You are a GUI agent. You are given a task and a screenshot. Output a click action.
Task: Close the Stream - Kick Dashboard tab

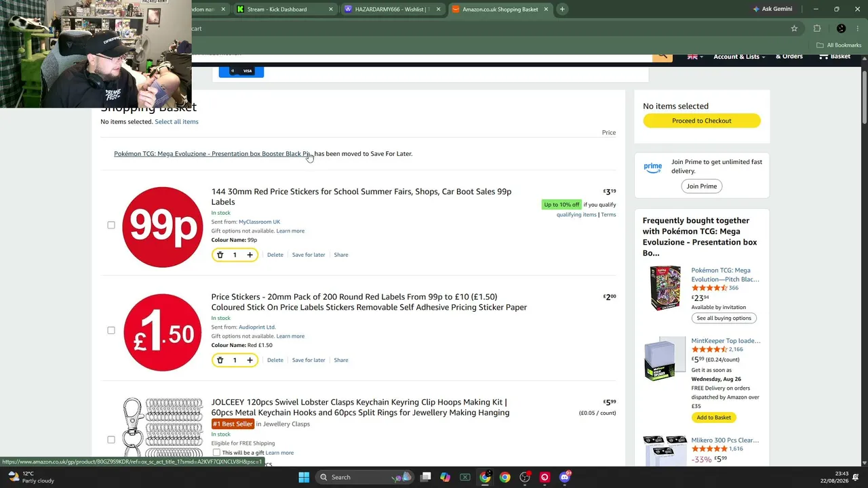pyautogui.click(x=331, y=9)
